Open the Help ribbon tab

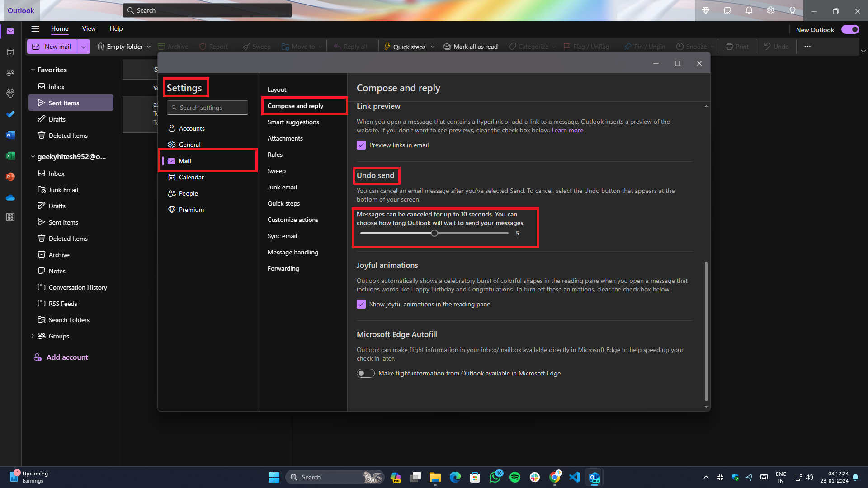coord(116,29)
